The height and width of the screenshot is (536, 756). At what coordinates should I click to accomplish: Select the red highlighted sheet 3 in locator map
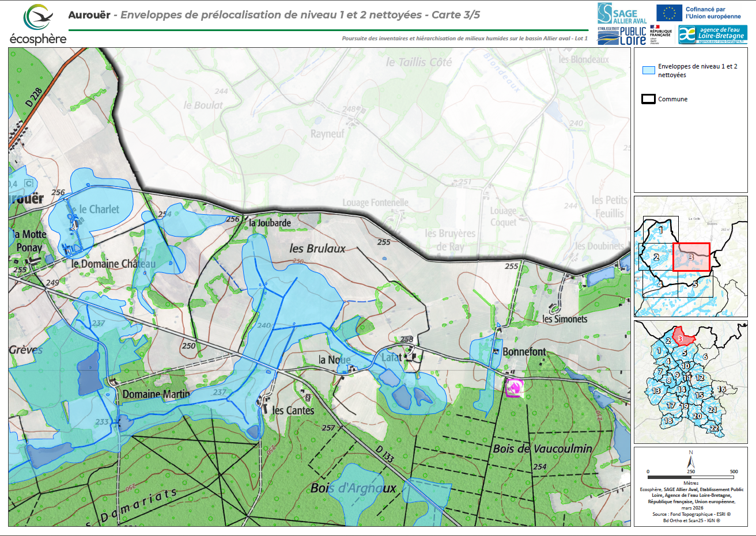[x=691, y=257]
